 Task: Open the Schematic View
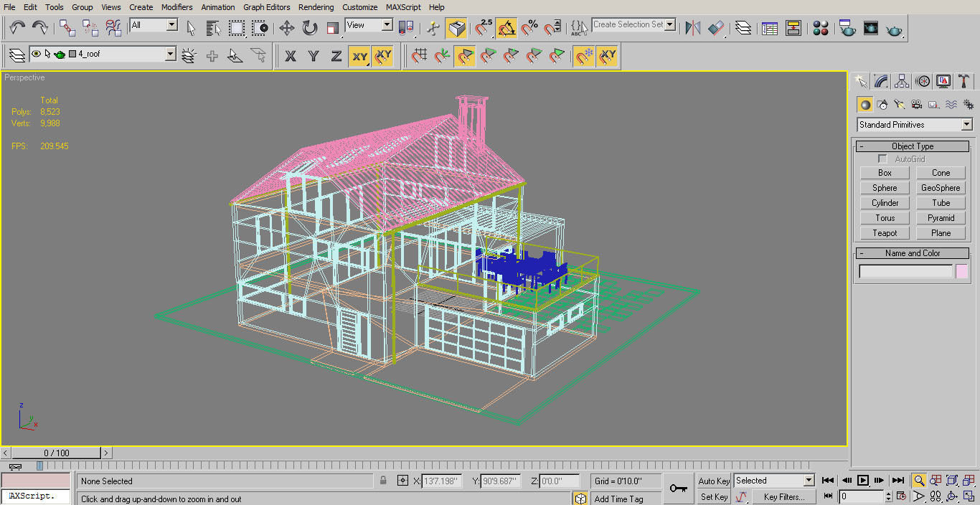793,28
